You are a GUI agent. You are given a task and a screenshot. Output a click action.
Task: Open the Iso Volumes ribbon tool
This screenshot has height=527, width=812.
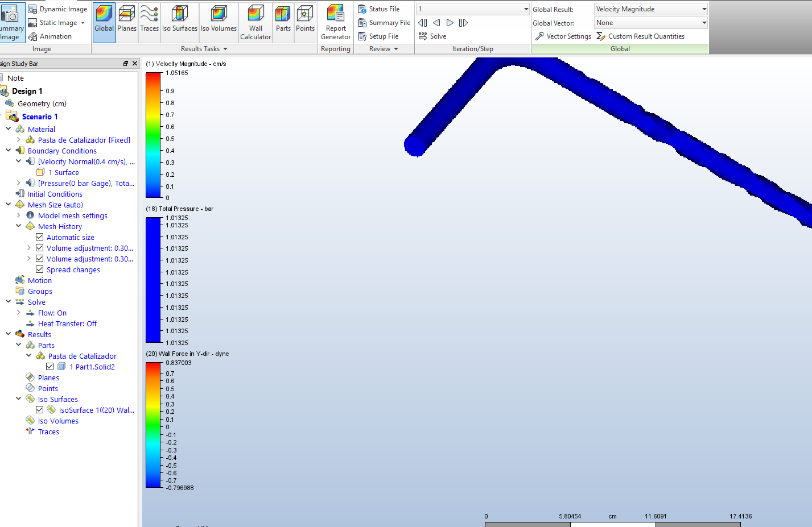click(219, 22)
